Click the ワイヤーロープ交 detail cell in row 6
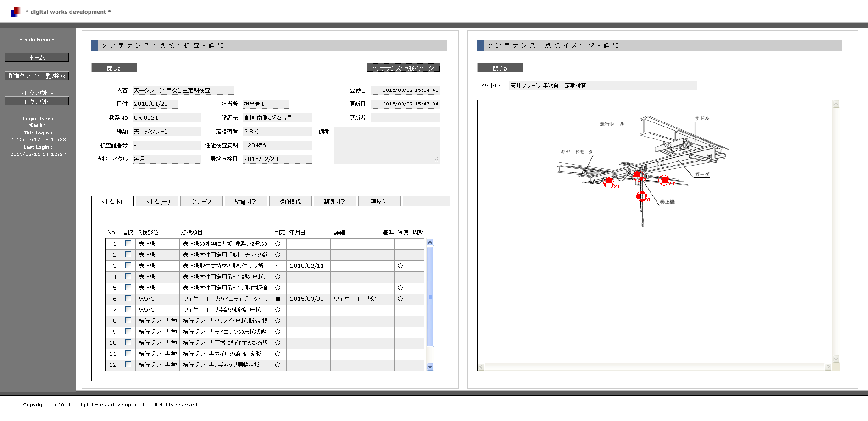The height and width of the screenshot is (421, 868). pyautogui.click(x=355, y=299)
